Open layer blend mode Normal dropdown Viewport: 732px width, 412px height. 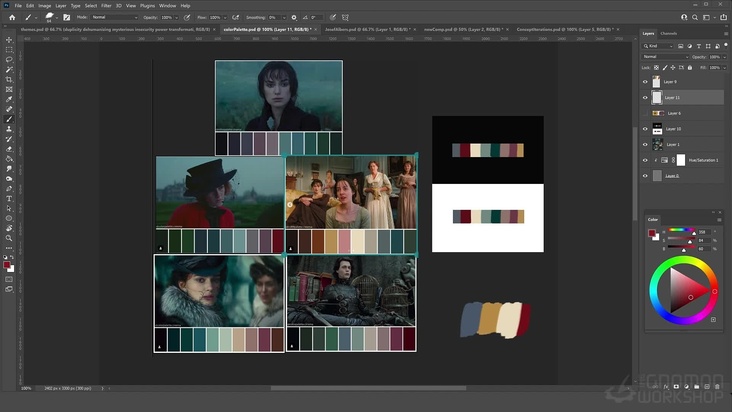click(x=665, y=57)
